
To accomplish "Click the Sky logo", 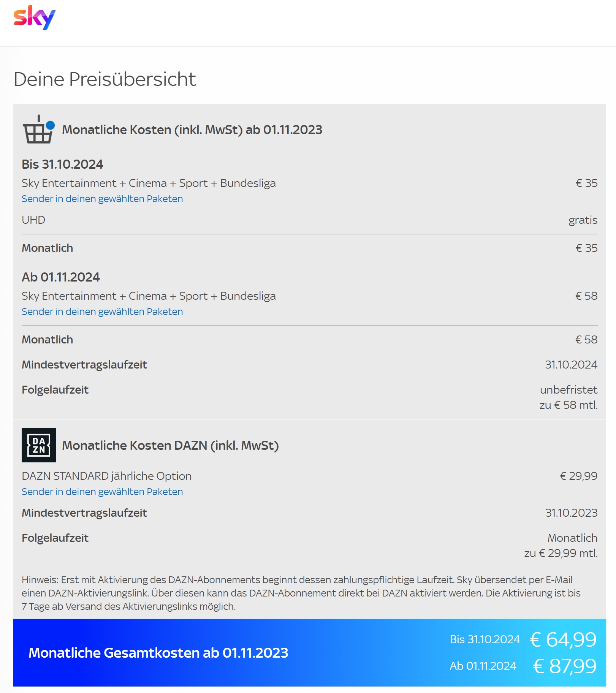I will [34, 17].
